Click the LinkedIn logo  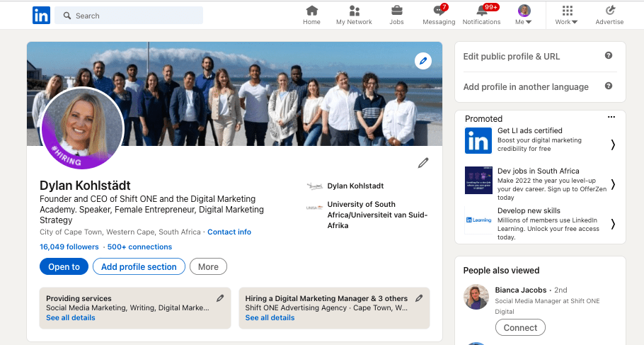tap(41, 16)
